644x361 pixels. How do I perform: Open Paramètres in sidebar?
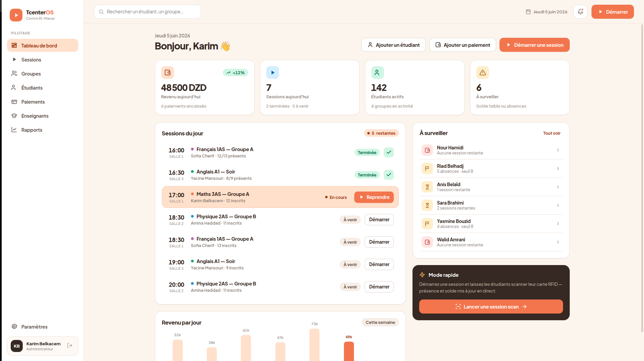point(42,327)
